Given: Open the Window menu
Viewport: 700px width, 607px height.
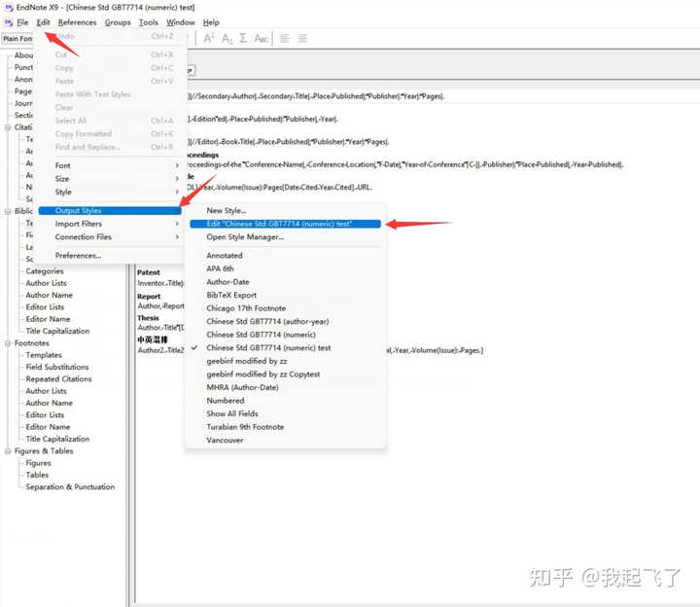Looking at the screenshot, I should [181, 22].
